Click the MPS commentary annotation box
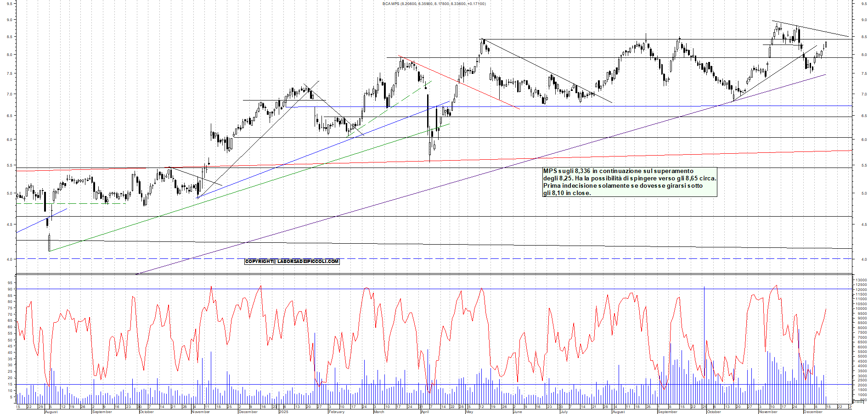 tap(629, 182)
